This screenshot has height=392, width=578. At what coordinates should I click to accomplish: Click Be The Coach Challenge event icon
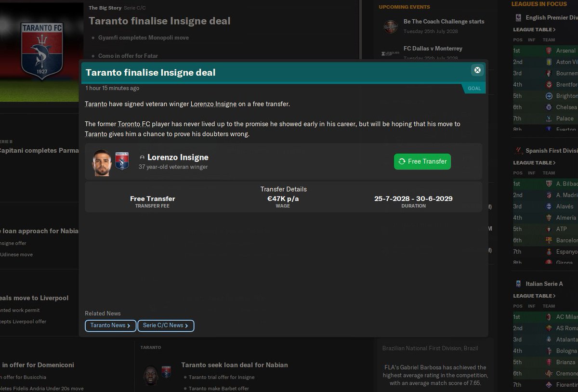[x=390, y=26]
